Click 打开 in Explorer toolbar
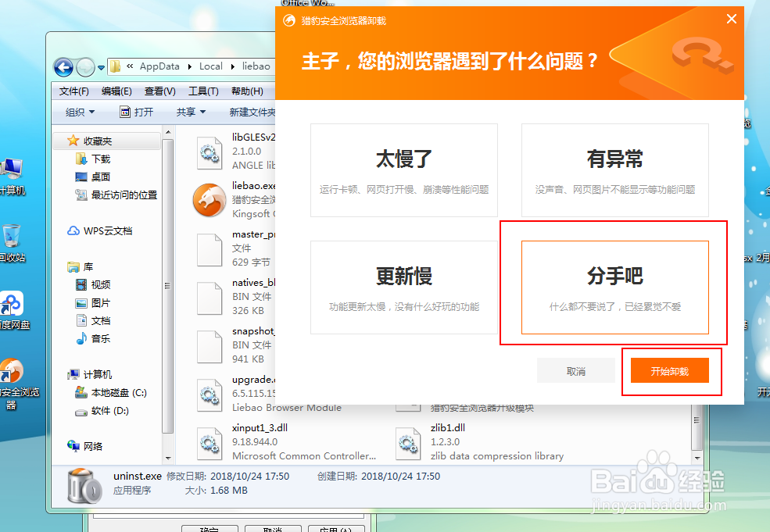 [x=137, y=112]
